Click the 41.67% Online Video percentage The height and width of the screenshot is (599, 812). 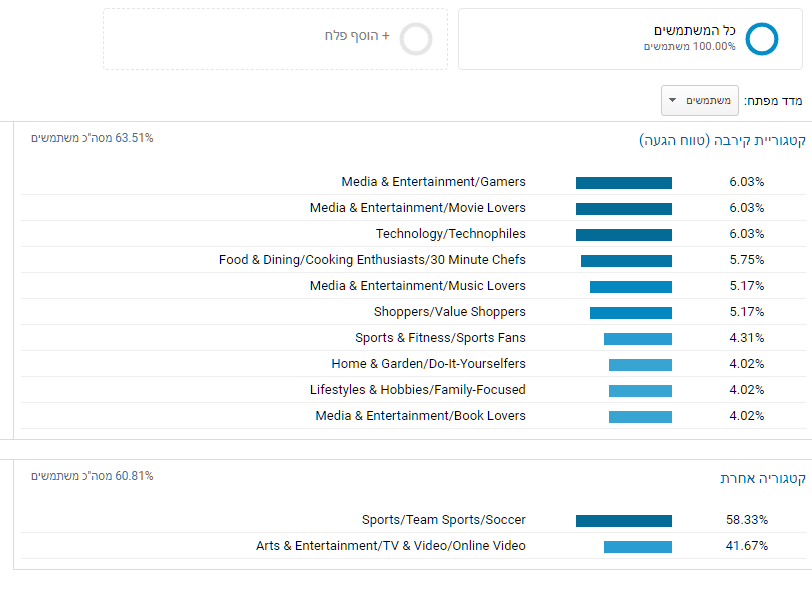coord(747,546)
